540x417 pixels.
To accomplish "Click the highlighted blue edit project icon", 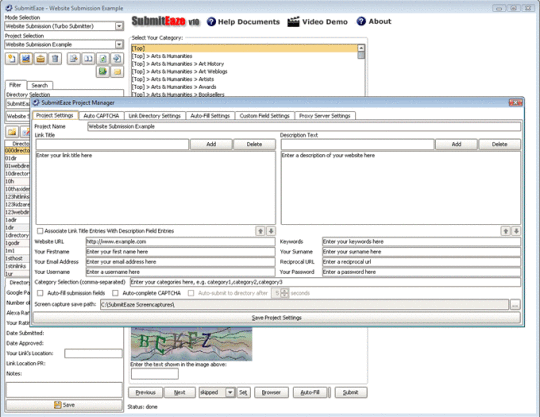I will 26,59.
